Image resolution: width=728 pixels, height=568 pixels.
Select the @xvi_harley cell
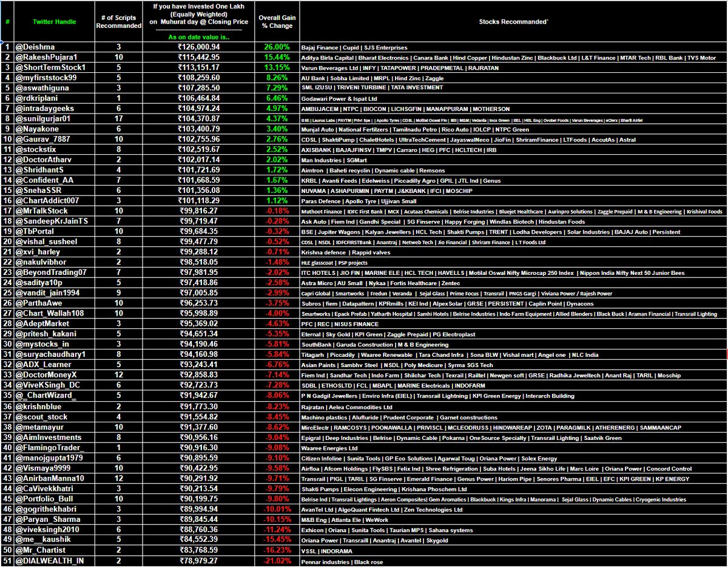53,252
